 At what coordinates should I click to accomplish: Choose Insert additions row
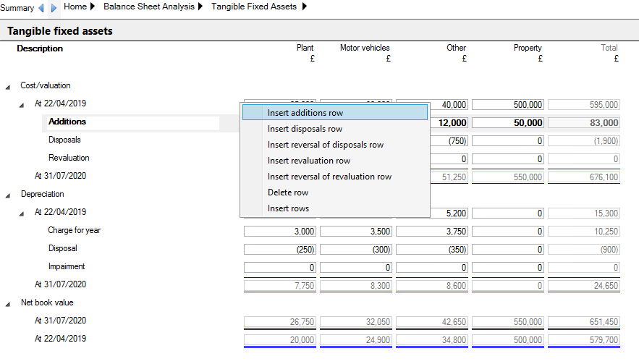[335, 112]
